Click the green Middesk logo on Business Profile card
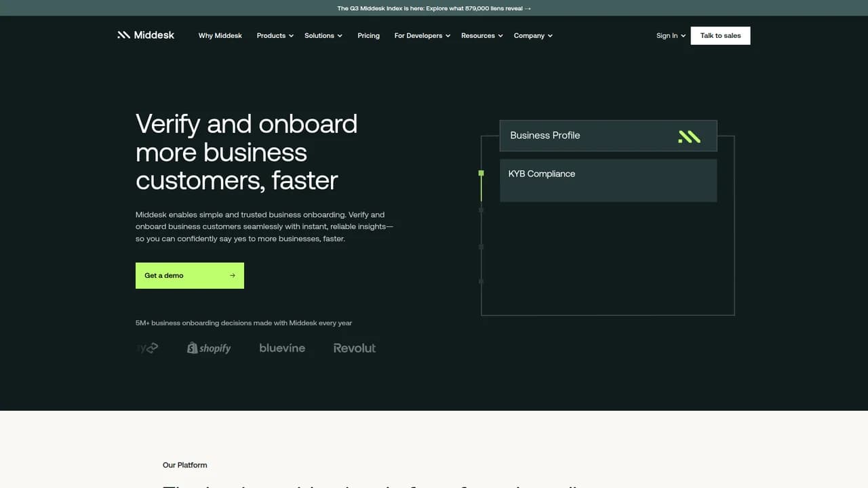The width and height of the screenshot is (868, 488). (689, 137)
